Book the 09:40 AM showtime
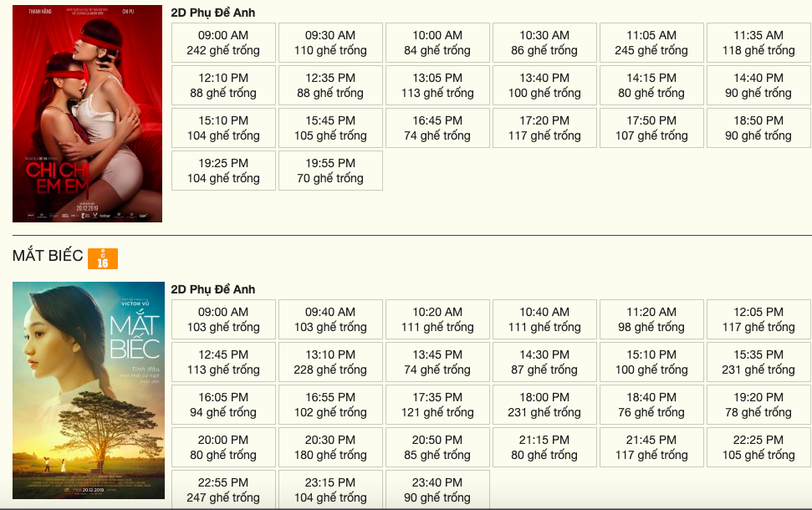Screen dimensions: 812x510 click(330, 319)
